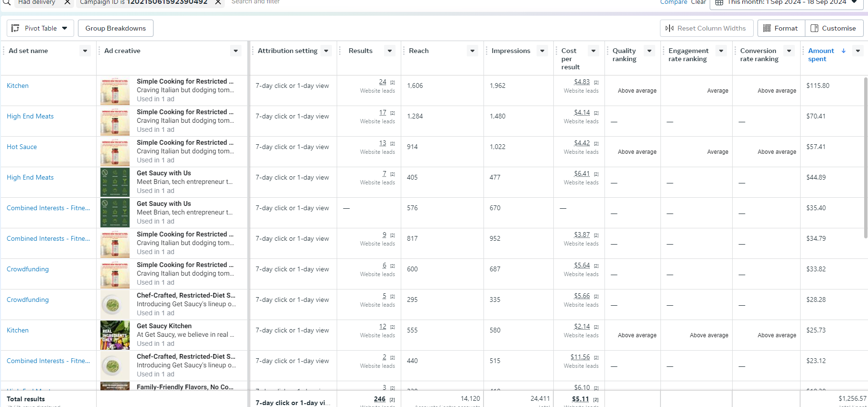Click the search magnifier icon
The width and height of the screenshot is (868, 407).
click(x=7, y=2)
